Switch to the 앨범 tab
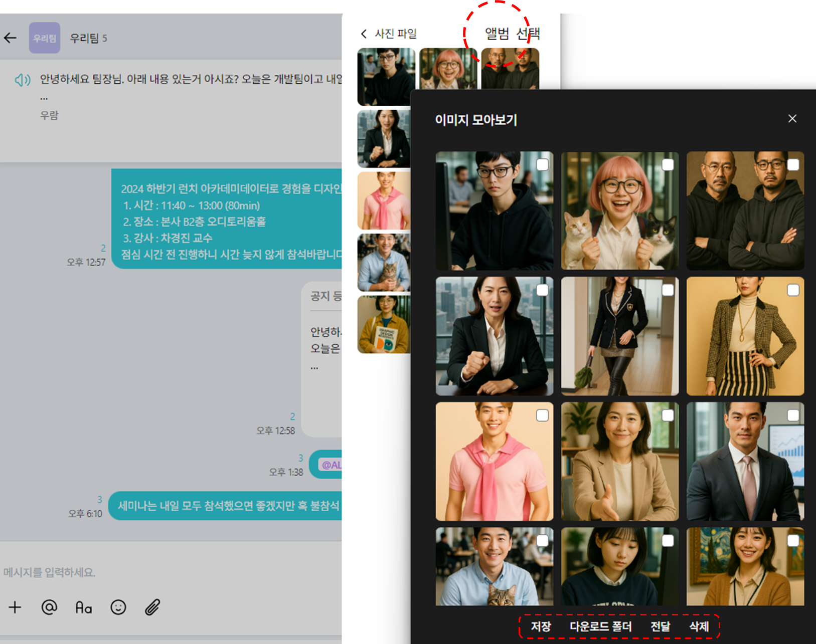This screenshot has width=816, height=644. click(x=497, y=34)
